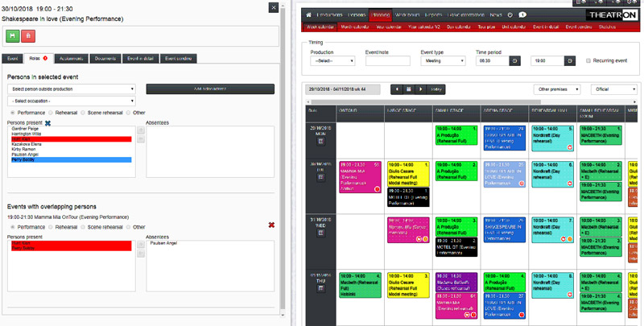The height and width of the screenshot is (326, 644).
Task: Click the green save event icon
Action: [14, 35]
